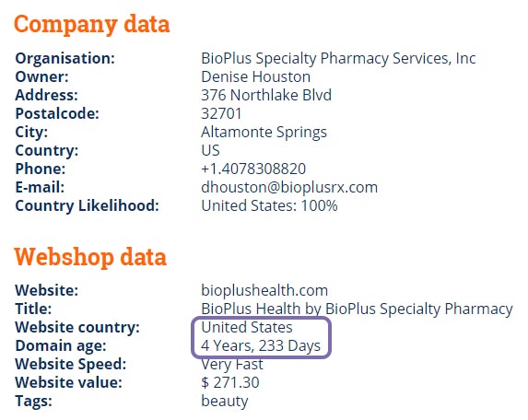Select the organisation name BioPlus Specialty Pharmacy Services

click(338, 59)
